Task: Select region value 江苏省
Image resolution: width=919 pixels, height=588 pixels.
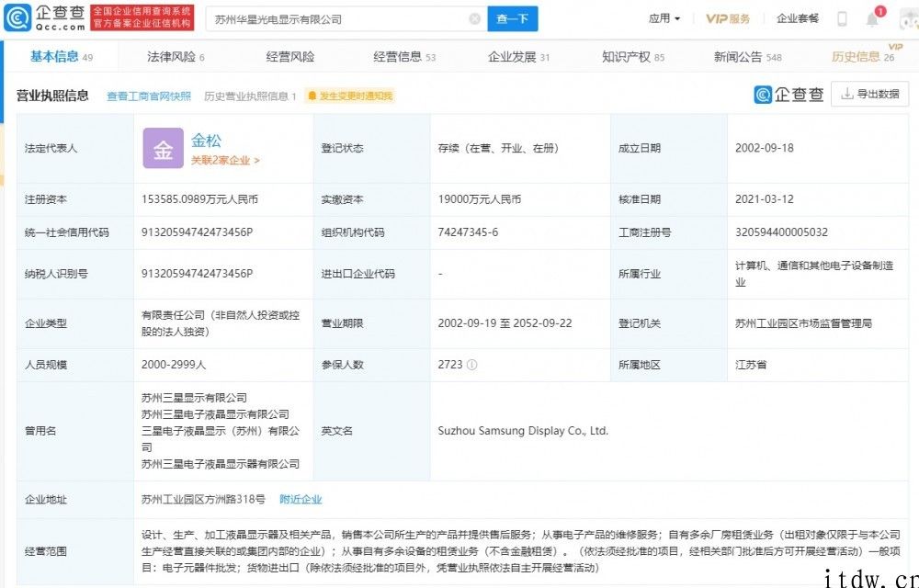Action: (751, 364)
